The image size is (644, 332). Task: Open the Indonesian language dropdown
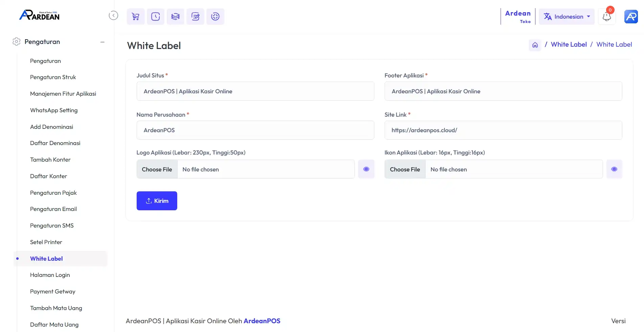tap(567, 17)
